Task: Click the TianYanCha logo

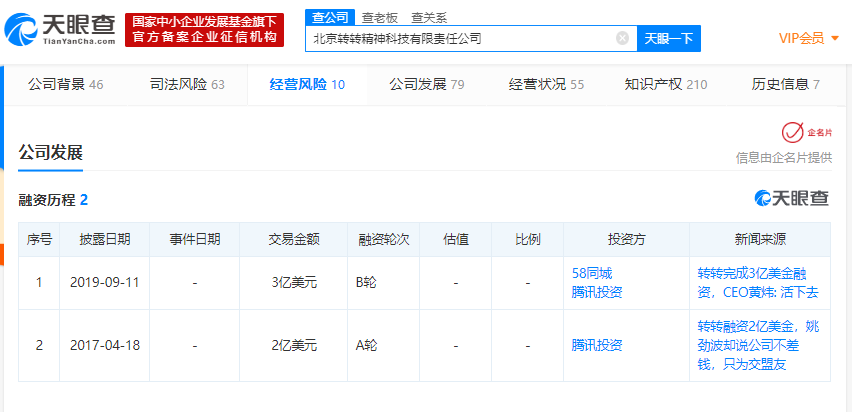Action: coord(60,29)
